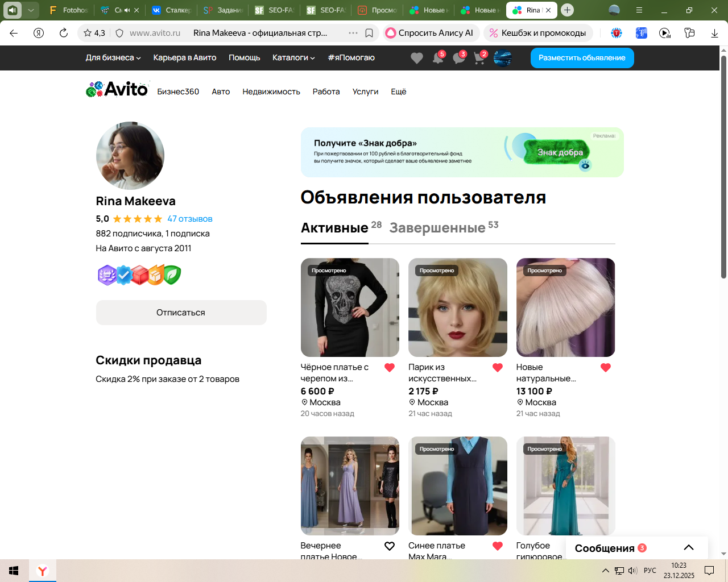Unfavorite the Новые натуральные listing
The image size is (728, 582).
click(606, 368)
